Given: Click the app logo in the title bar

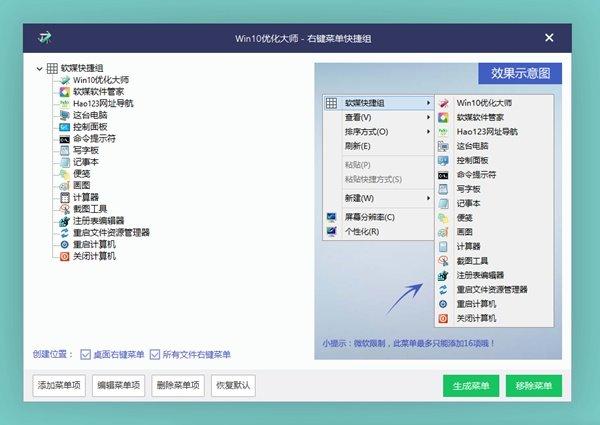Looking at the screenshot, I should [45, 37].
